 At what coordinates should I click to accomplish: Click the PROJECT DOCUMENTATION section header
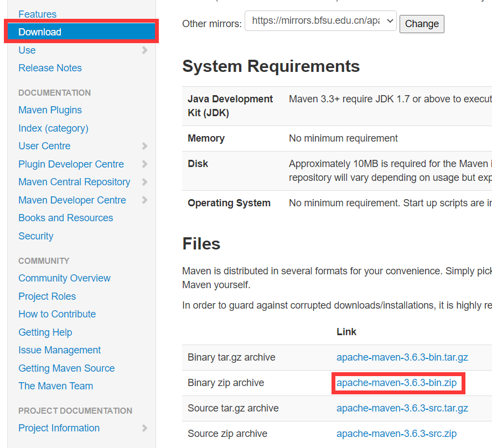tap(75, 411)
